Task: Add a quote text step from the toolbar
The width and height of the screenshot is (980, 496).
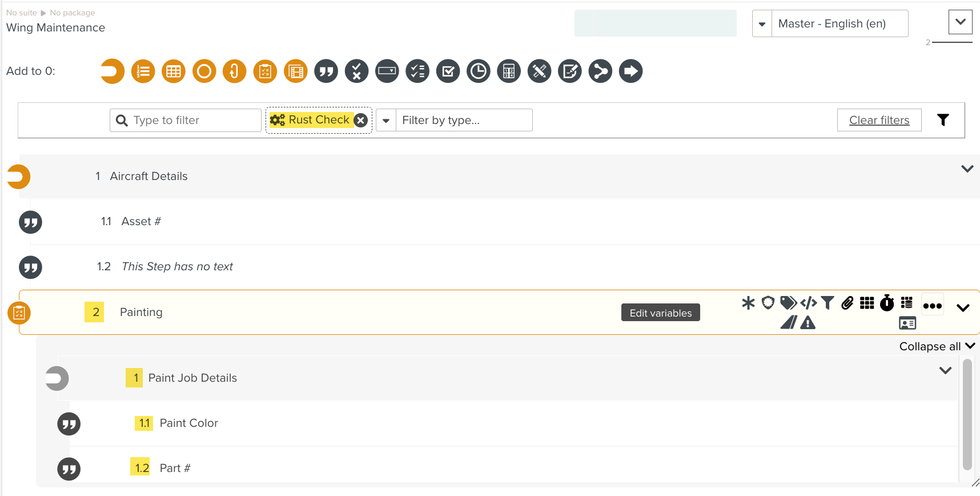Action: 326,71
